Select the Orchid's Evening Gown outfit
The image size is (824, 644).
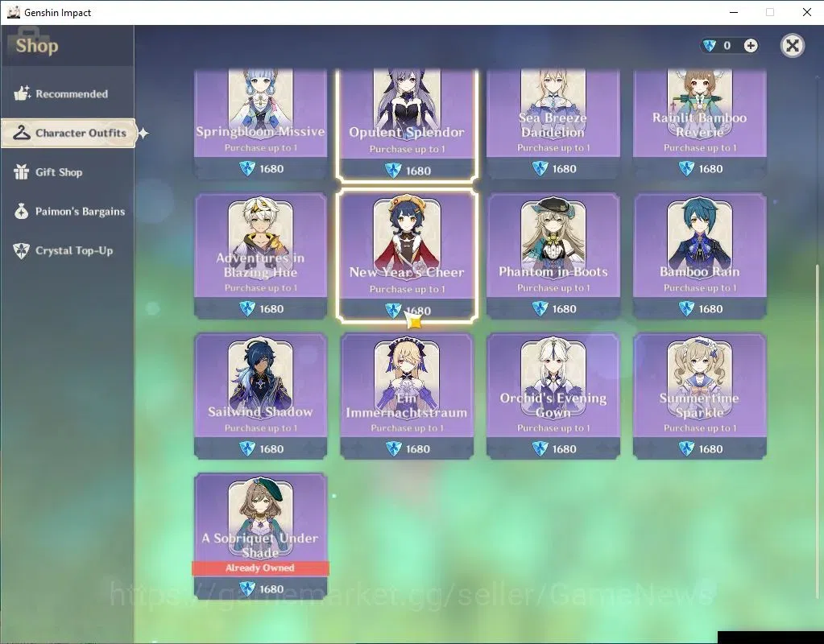pos(553,396)
